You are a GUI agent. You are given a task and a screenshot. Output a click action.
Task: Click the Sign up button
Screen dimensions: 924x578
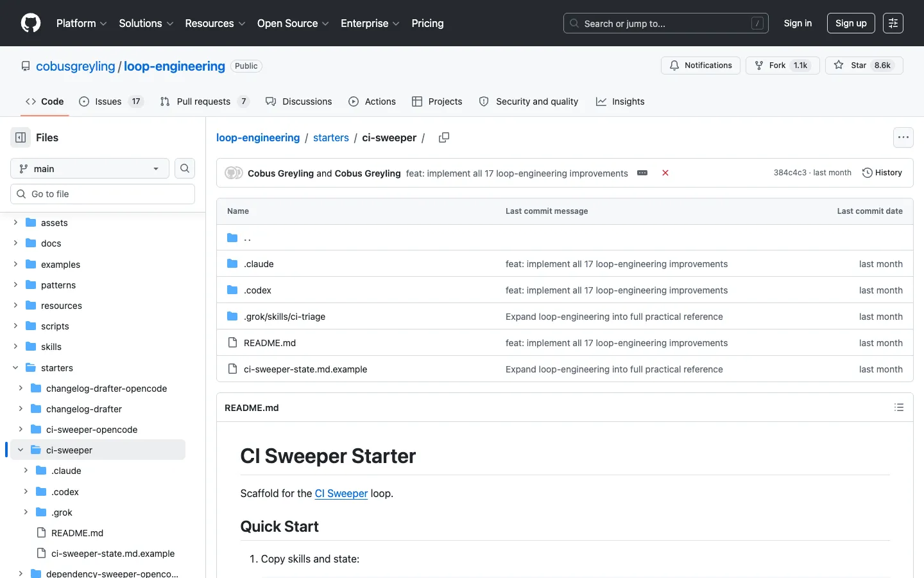[851, 23]
